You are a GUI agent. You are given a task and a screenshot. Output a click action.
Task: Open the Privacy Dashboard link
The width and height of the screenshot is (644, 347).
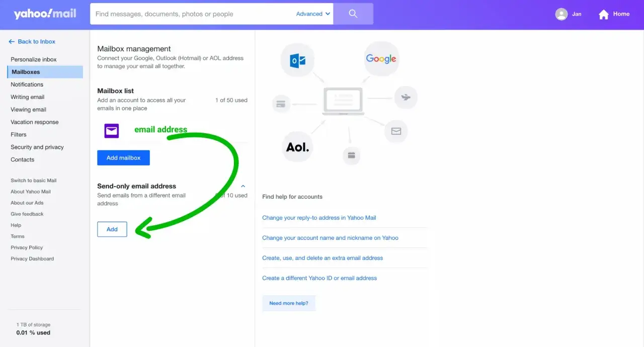tap(32, 259)
